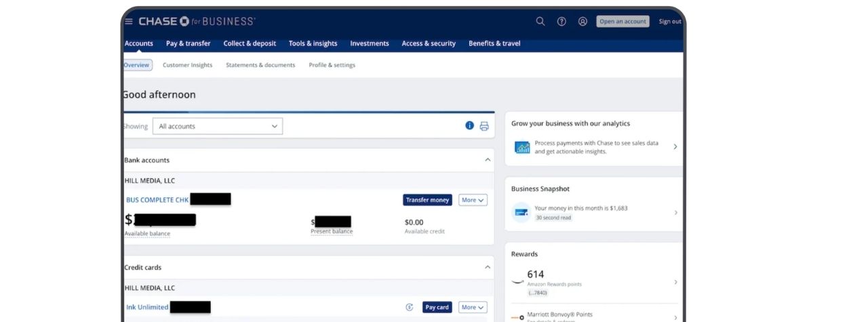The height and width of the screenshot is (322, 868).
Task: Click the Marriott Bonvoy logo icon
Action: point(517,317)
